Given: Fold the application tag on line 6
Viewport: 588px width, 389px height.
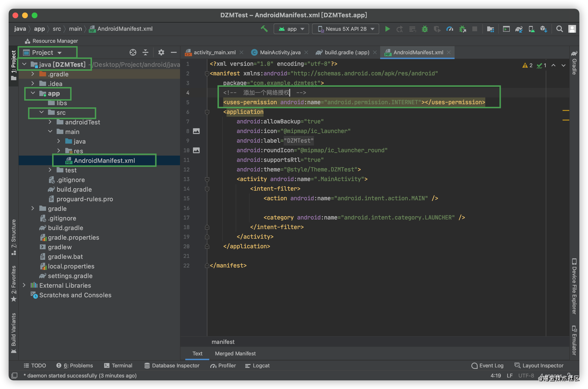Looking at the screenshot, I should 207,112.
